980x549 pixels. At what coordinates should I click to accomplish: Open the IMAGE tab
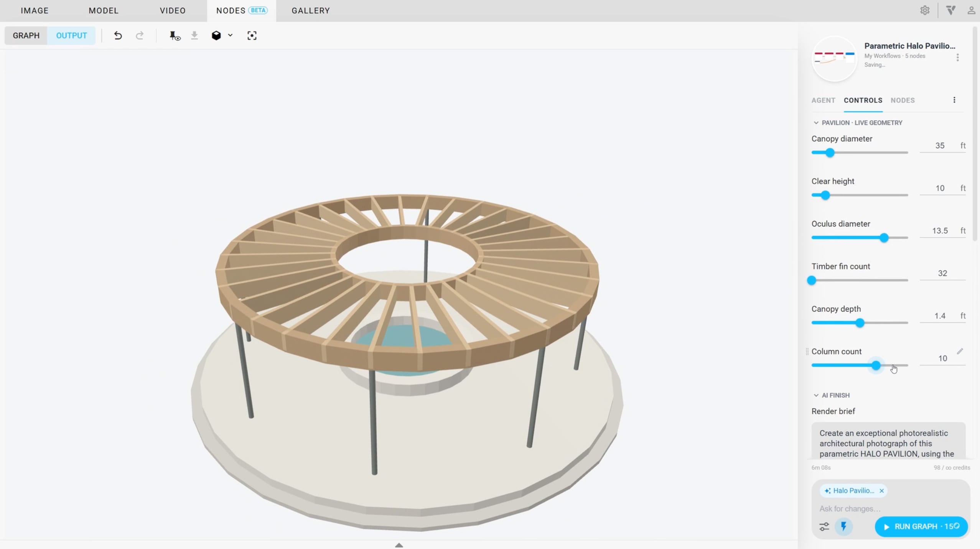35,11
